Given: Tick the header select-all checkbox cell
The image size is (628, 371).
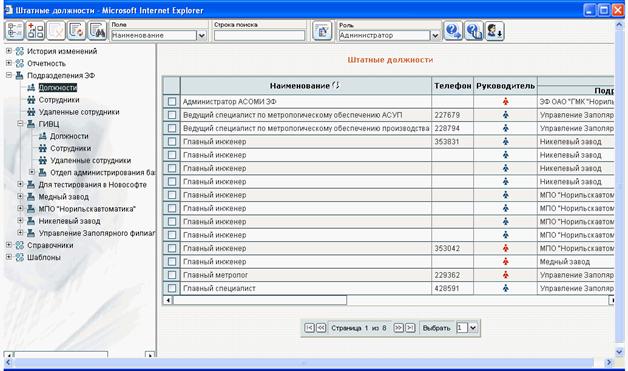Looking at the screenshot, I should (x=171, y=86).
